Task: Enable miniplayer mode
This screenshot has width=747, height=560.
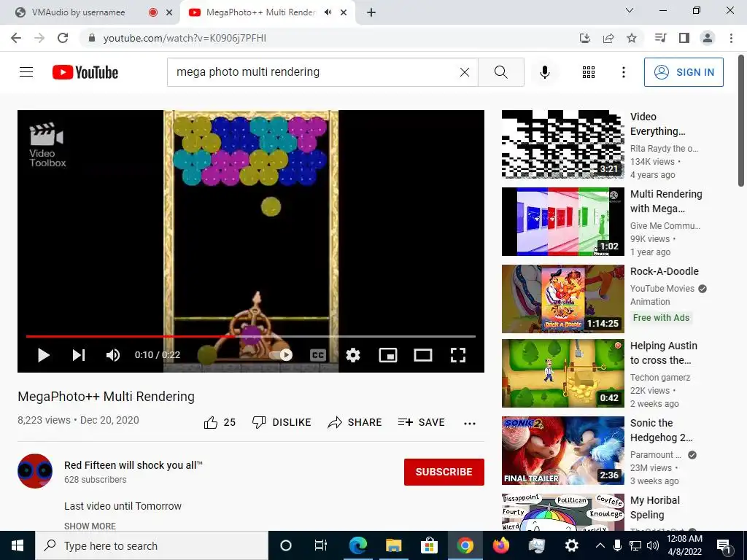Action: click(388, 355)
